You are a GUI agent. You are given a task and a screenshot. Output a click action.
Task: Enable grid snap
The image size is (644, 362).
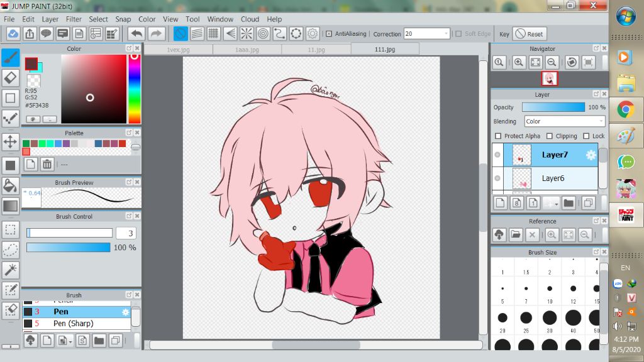point(214,34)
